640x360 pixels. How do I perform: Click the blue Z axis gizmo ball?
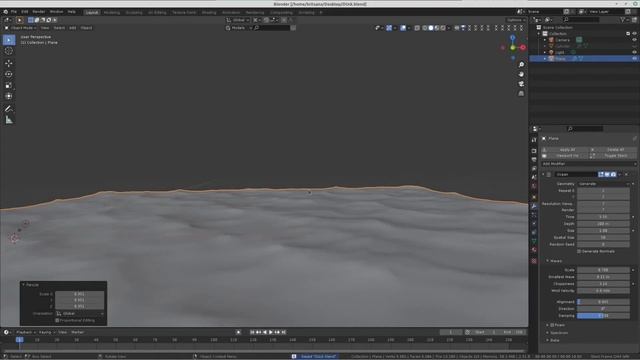(513, 38)
